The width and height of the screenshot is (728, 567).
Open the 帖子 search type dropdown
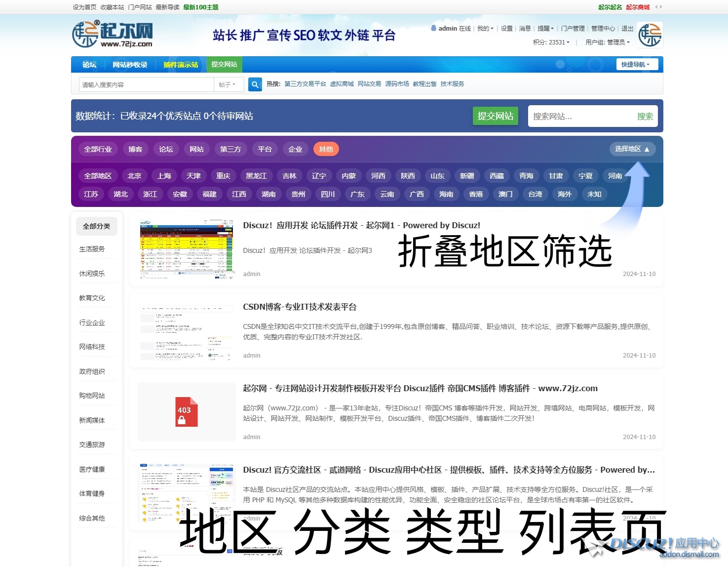[x=228, y=85]
